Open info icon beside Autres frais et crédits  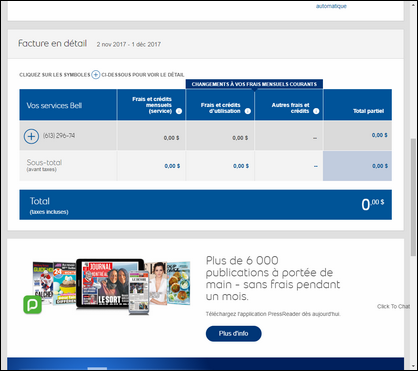[316, 111]
